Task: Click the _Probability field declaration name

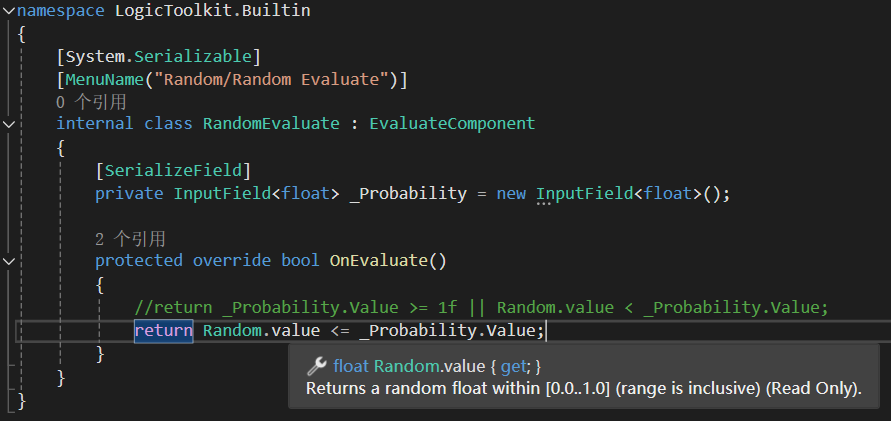Action: tap(408, 193)
